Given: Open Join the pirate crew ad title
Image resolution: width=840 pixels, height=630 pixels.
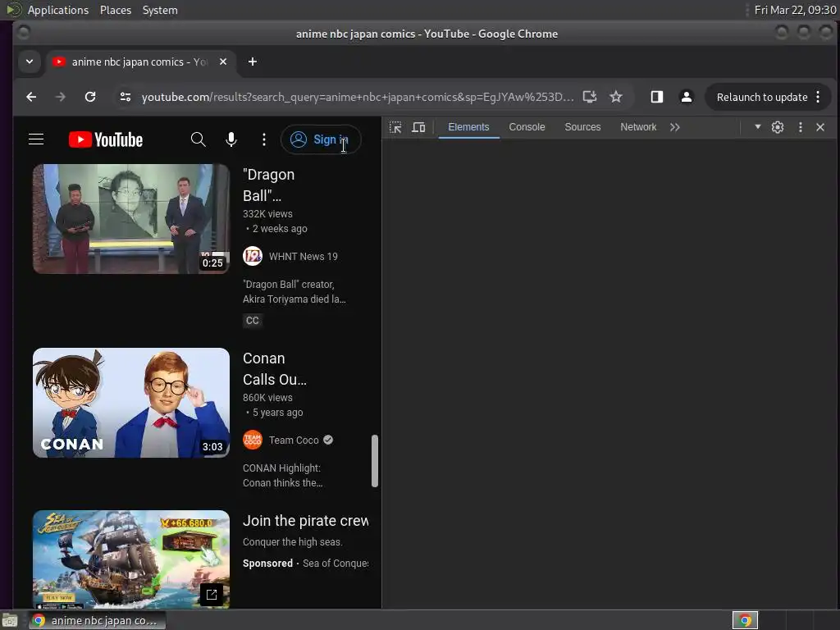Looking at the screenshot, I should click(305, 521).
